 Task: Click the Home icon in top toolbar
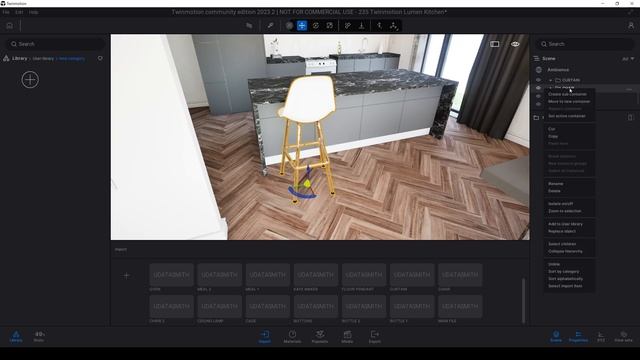point(9,26)
